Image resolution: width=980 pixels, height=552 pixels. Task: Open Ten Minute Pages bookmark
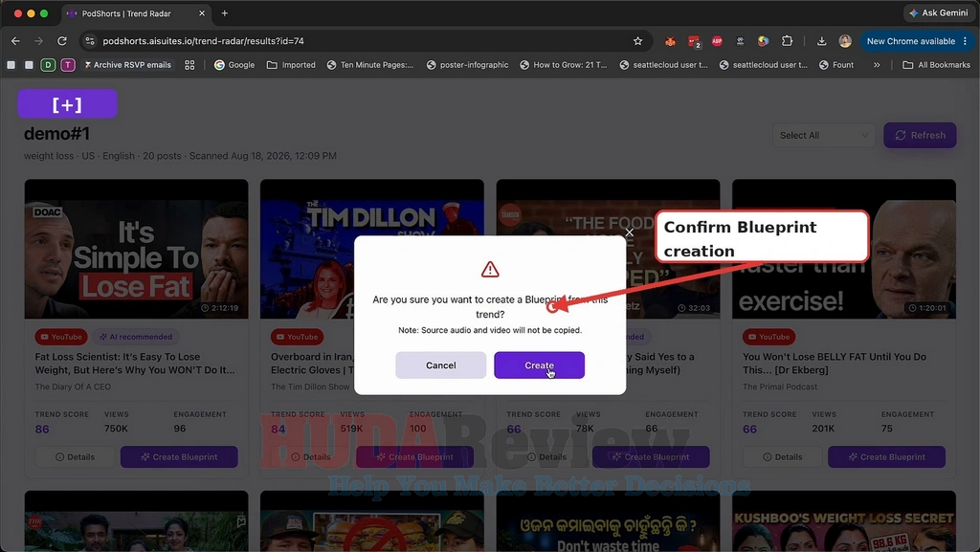click(x=370, y=65)
